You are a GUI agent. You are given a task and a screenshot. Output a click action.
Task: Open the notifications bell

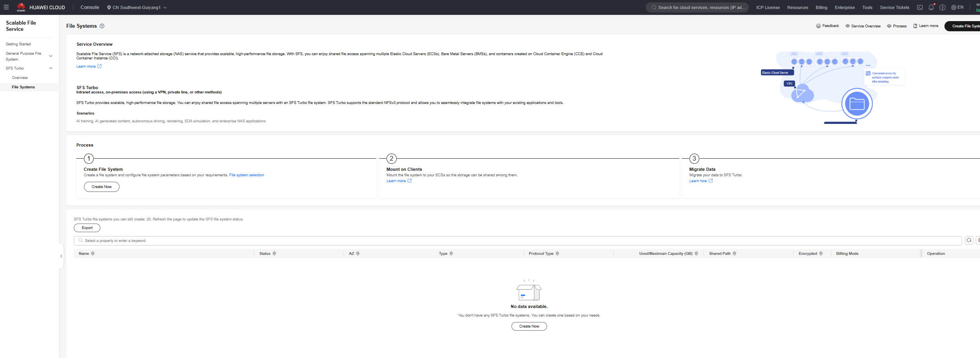click(x=931, y=7)
